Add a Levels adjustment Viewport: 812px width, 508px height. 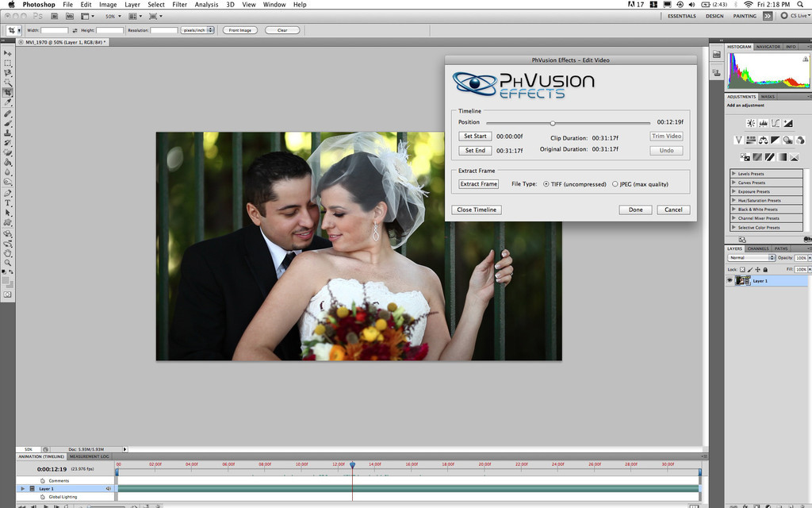[763, 123]
